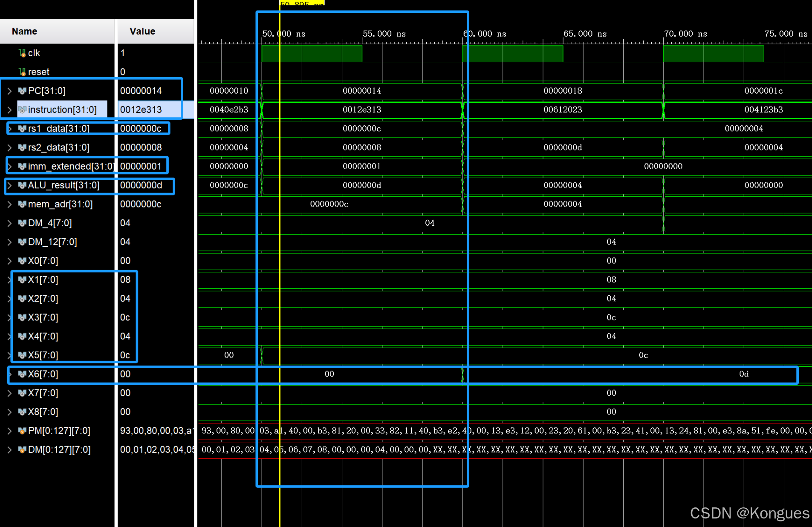812x527 pixels.
Task: Click the instruction[31:0] bus icon
Action: (22, 109)
